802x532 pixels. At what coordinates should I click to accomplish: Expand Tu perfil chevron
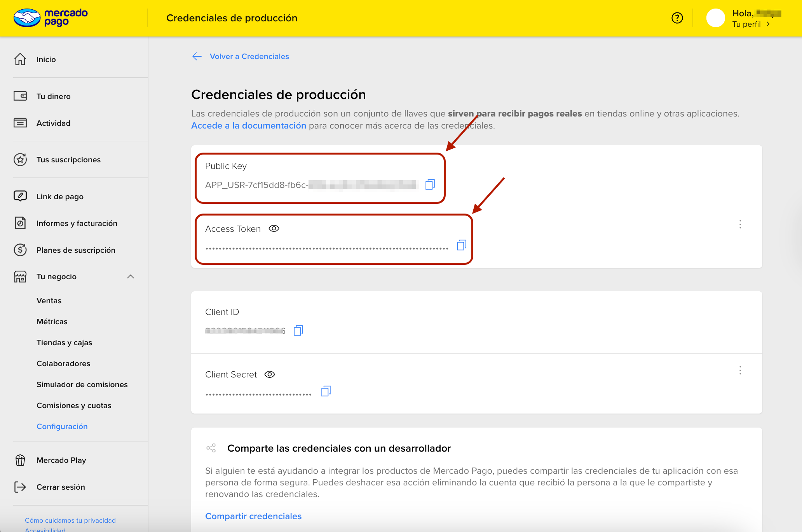pos(768,24)
